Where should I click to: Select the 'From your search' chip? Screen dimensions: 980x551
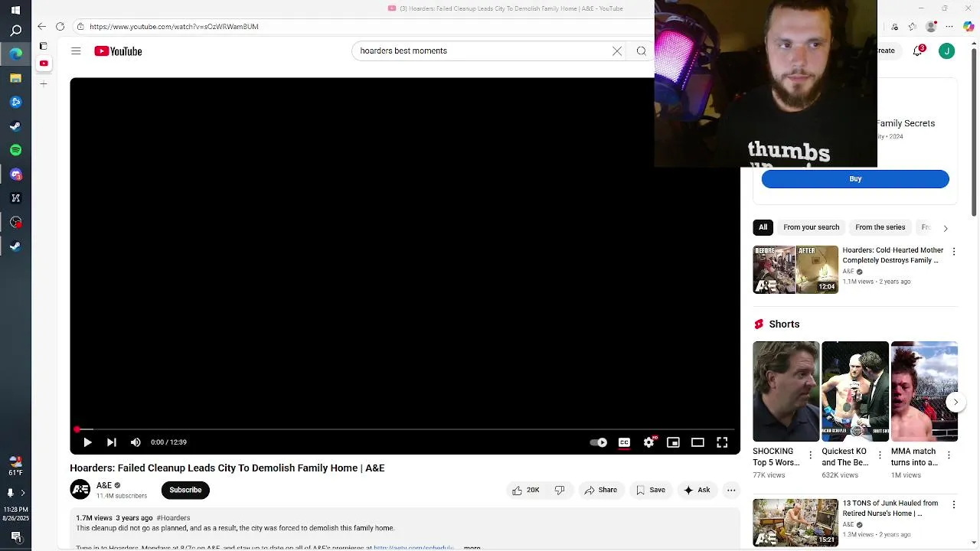[x=811, y=227]
